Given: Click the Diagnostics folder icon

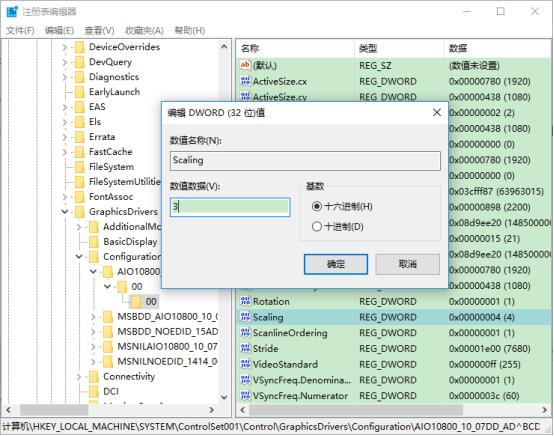Looking at the screenshot, I should [80, 77].
